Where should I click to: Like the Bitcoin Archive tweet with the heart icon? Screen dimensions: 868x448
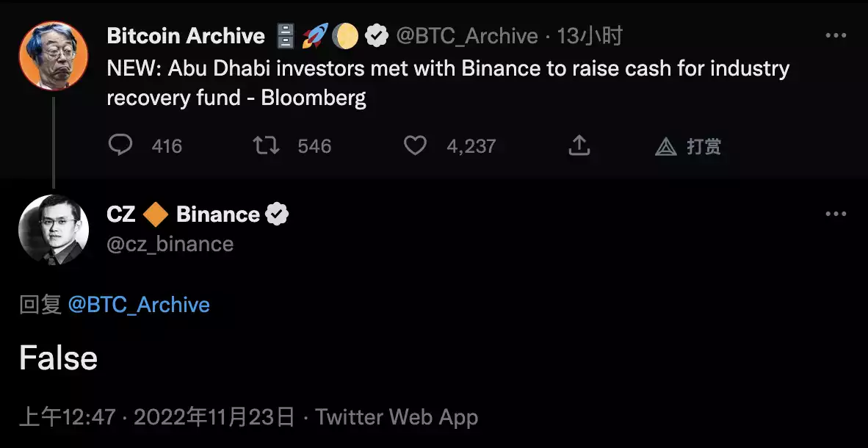[x=415, y=145]
